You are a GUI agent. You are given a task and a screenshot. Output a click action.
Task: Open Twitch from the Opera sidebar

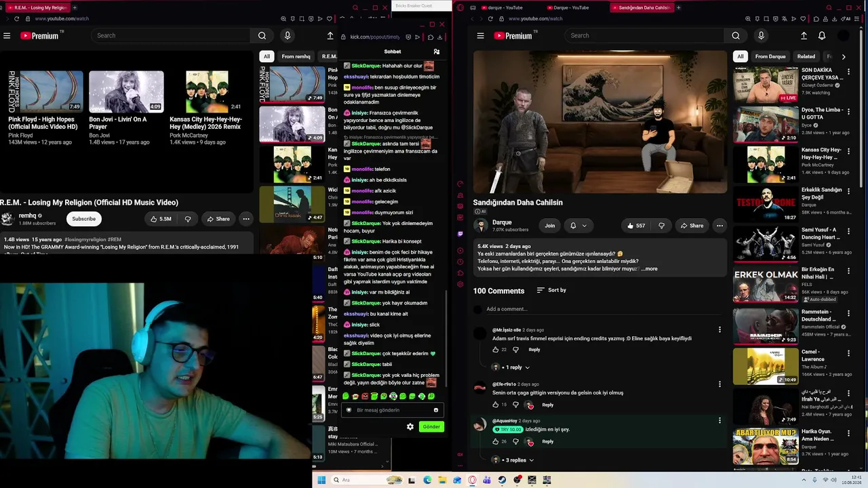click(460, 234)
